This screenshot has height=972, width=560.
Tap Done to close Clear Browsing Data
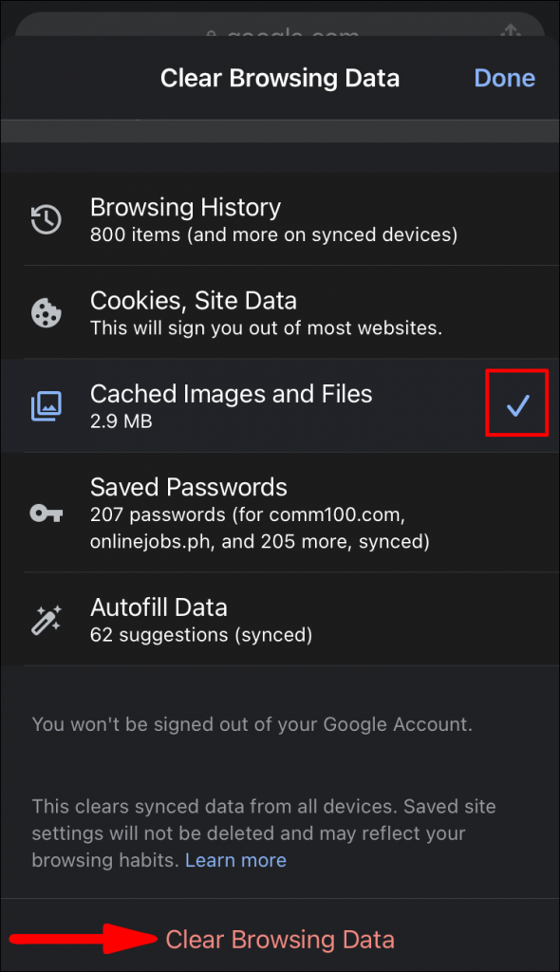click(x=504, y=78)
